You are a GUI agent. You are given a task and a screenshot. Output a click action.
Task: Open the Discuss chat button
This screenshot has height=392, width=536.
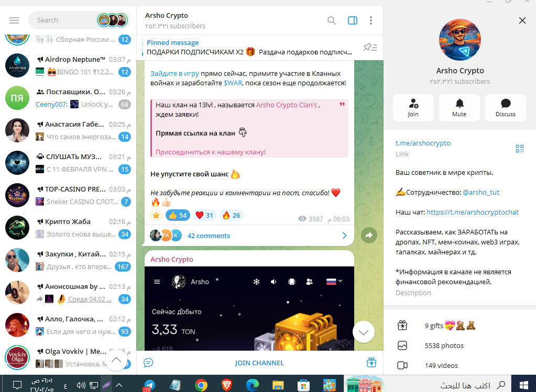tap(505, 108)
